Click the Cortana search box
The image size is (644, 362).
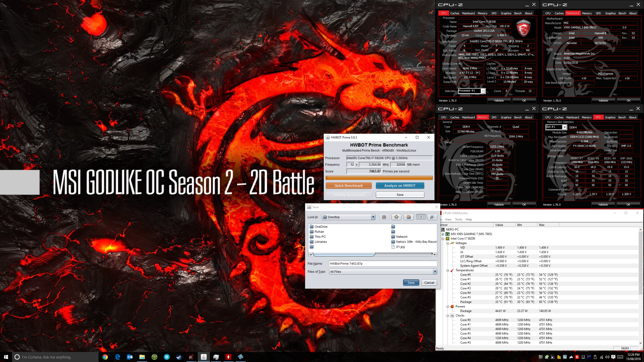point(55,357)
